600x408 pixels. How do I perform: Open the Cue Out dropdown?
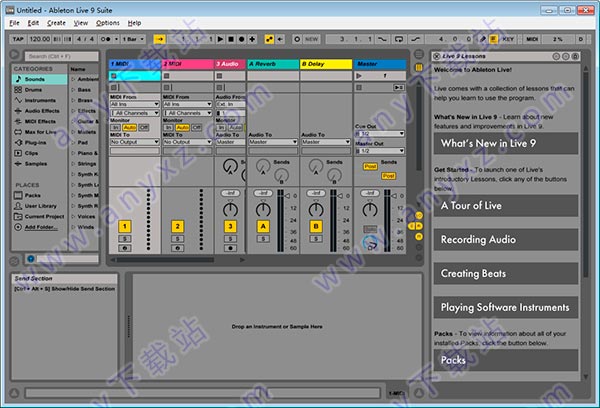pyautogui.click(x=380, y=134)
